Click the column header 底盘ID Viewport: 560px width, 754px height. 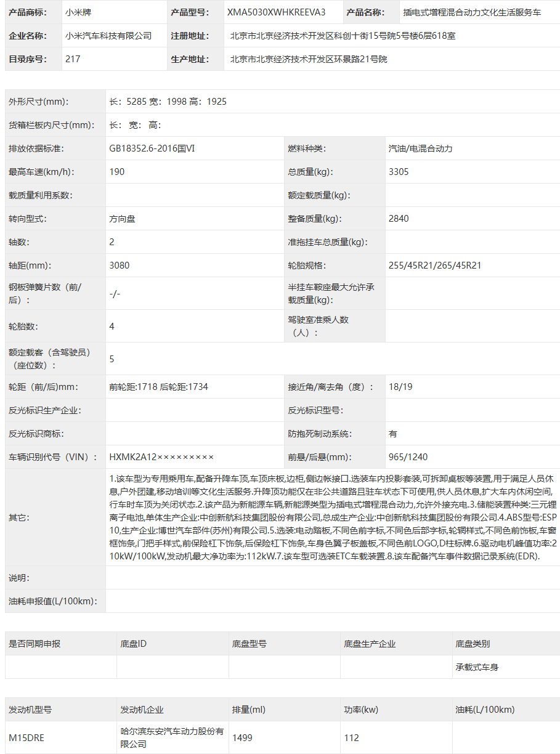tap(134, 644)
